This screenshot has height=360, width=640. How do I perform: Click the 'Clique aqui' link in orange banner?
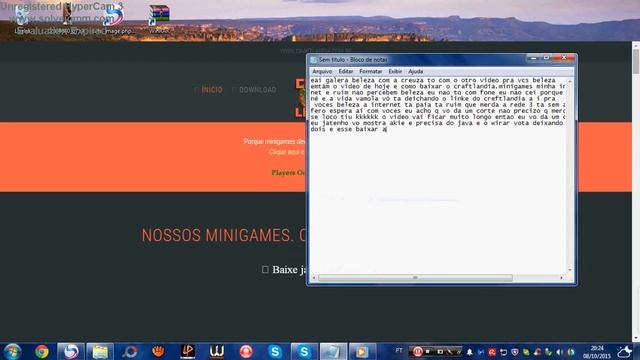click(x=286, y=152)
